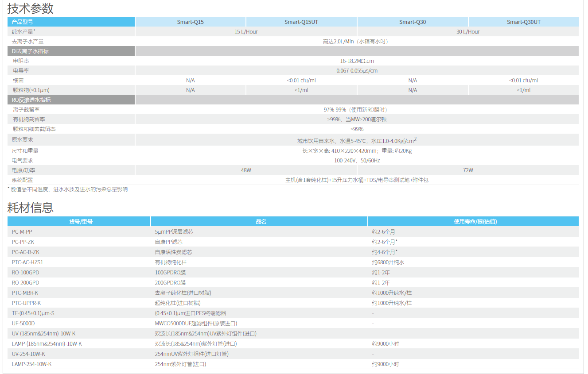Click the 0.067-0.055μs/cm conductivity value

[357, 71]
